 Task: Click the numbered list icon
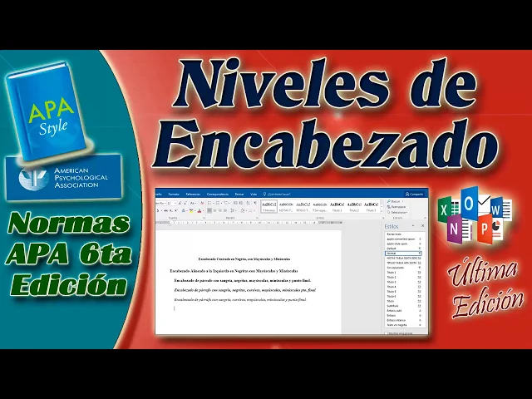[x=218, y=203]
